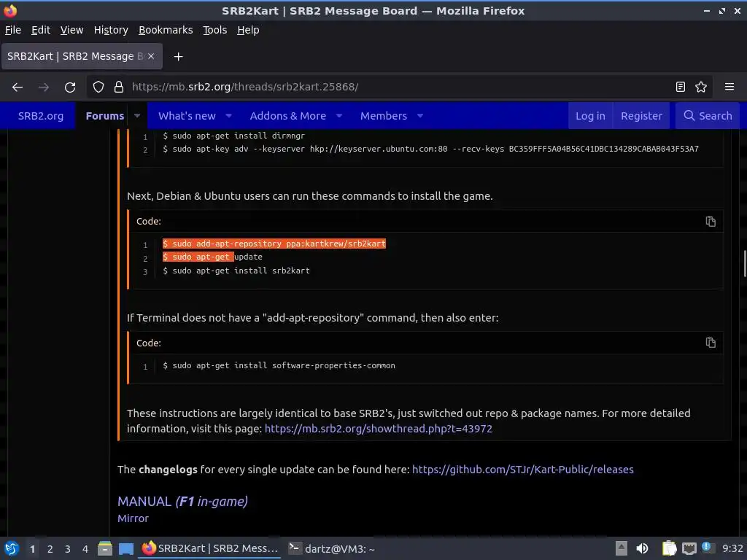Click the SRB2Kart Firefox taskbar item
Image resolution: width=747 pixels, height=560 pixels.
(210, 548)
